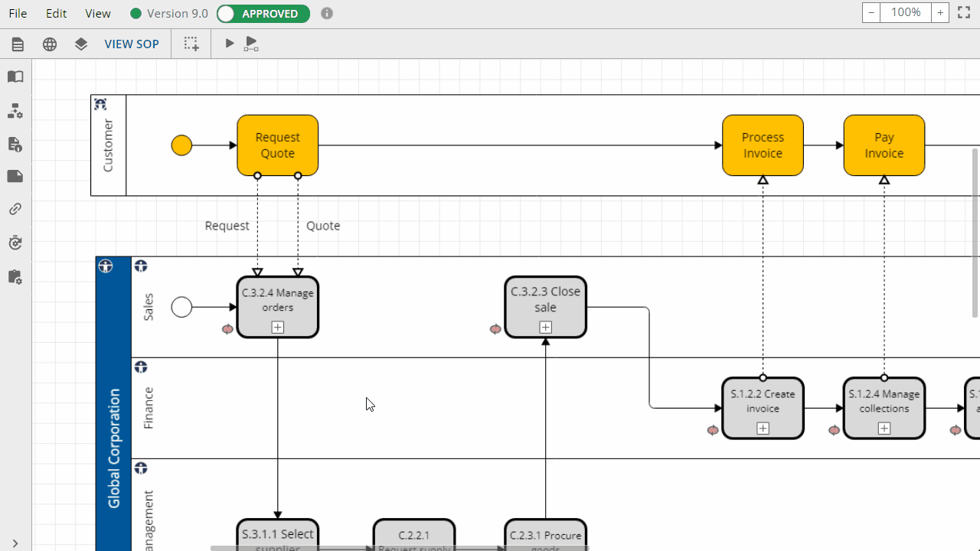
Task: Expand the C.3.2.4 Manage orders subprocess
Action: point(277,328)
